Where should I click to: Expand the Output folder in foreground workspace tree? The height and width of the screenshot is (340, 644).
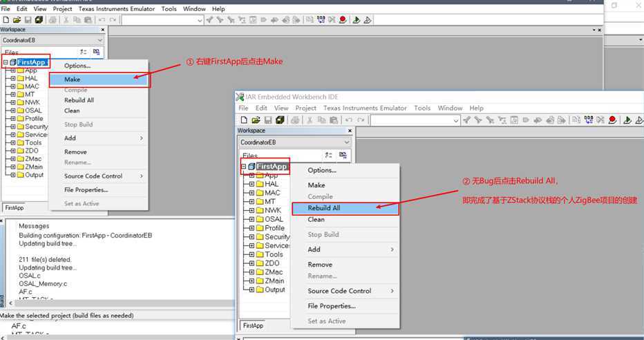[252, 290]
